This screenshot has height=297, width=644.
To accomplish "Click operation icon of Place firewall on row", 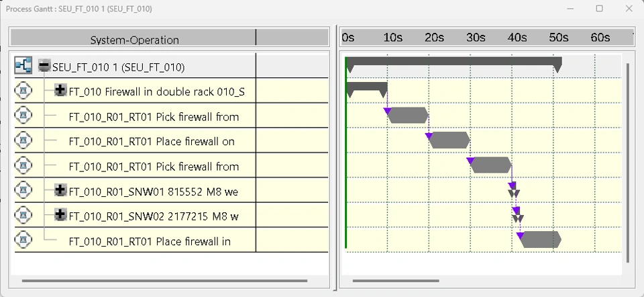I will pyautogui.click(x=23, y=140).
